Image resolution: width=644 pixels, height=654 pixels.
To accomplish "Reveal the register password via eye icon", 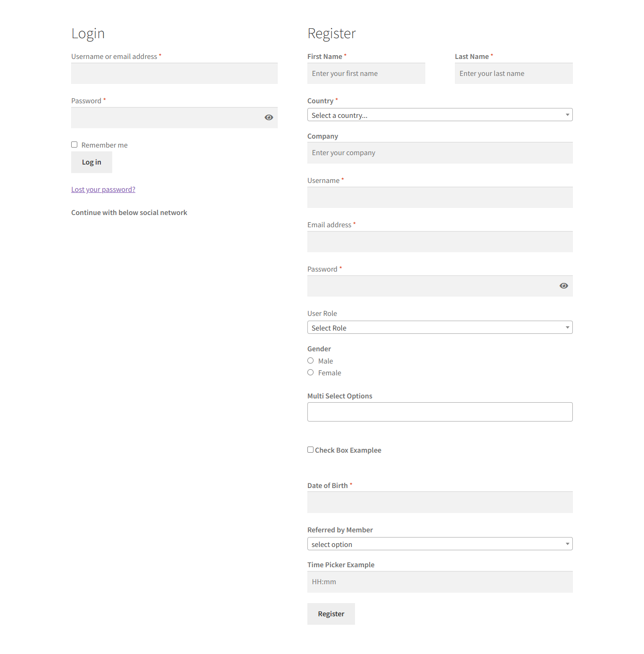I will [x=563, y=286].
